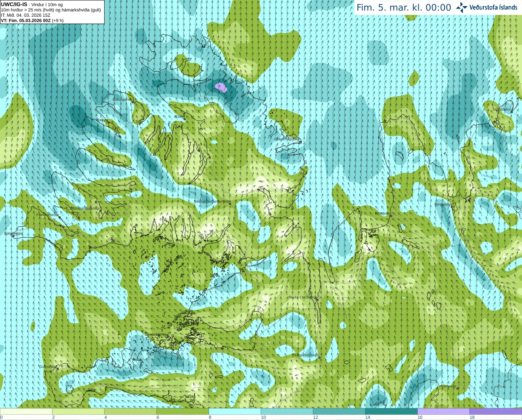Viewport: 522px width, 420px height.
Task: Click the Æðey station label
Action: tap(178, 117)
